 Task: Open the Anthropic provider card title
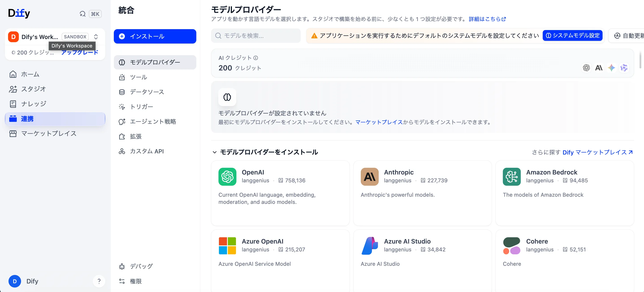[x=399, y=172]
